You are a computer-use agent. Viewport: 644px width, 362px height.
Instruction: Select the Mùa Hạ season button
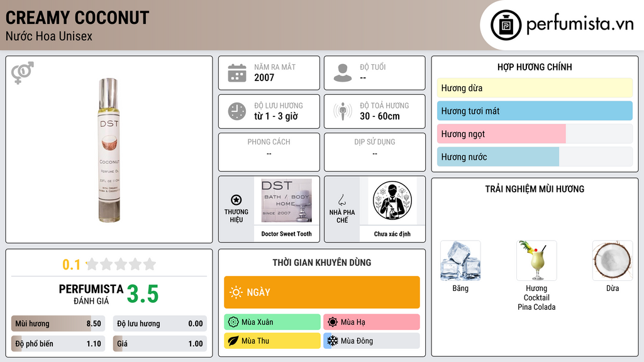(x=371, y=322)
